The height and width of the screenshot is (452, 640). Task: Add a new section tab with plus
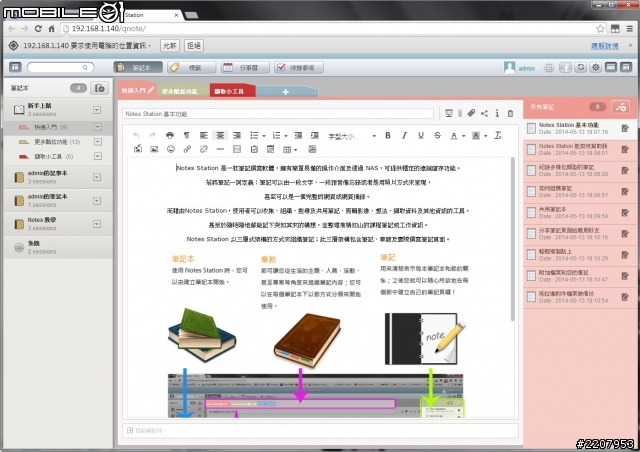tap(286, 91)
